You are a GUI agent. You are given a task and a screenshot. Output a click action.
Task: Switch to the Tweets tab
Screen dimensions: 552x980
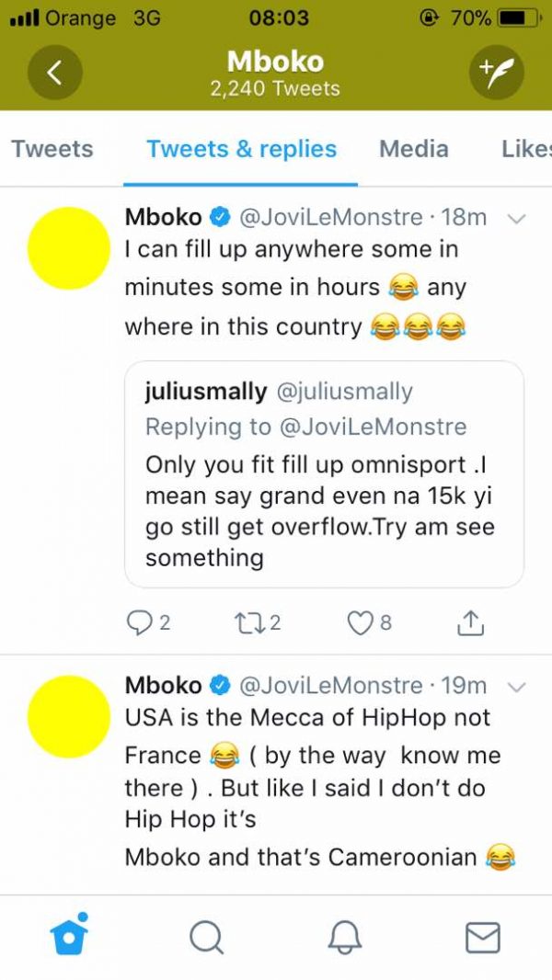pos(52,149)
